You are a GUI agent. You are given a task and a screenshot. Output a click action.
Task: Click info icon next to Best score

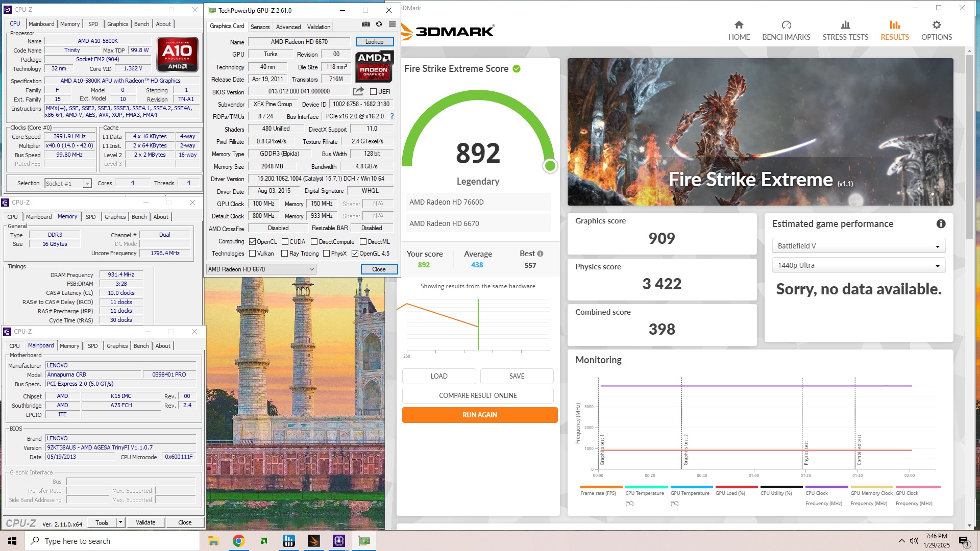[540, 254]
